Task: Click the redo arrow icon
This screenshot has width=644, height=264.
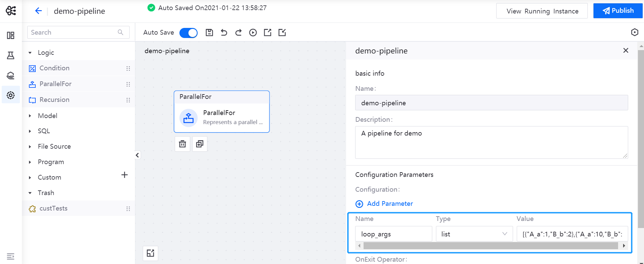Action: (238, 32)
